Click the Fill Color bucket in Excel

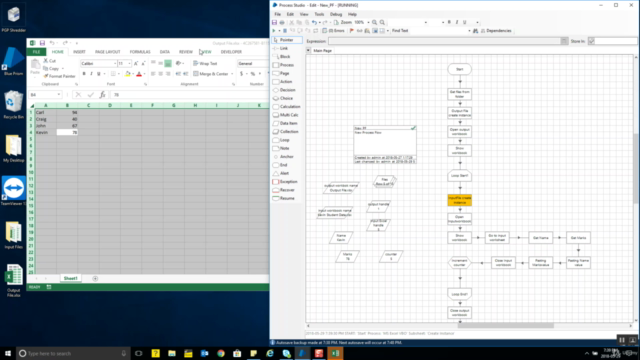pyautogui.click(x=128, y=74)
